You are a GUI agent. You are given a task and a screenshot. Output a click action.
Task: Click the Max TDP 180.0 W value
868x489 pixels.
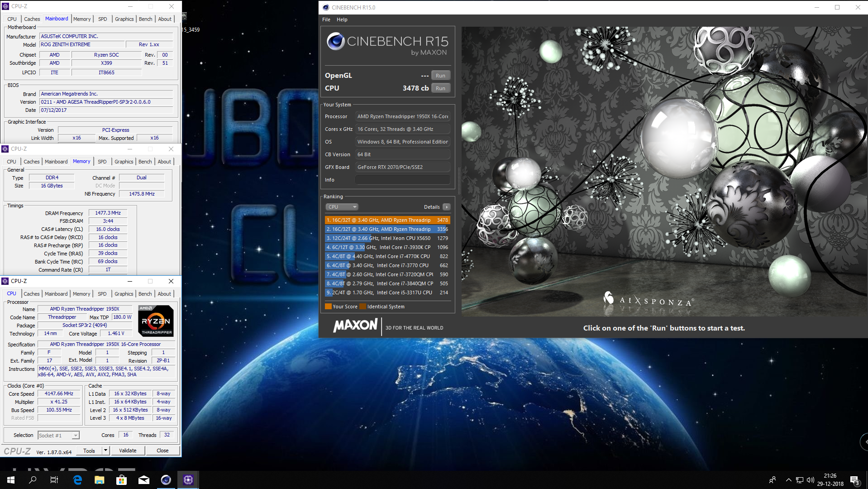[122, 317]
